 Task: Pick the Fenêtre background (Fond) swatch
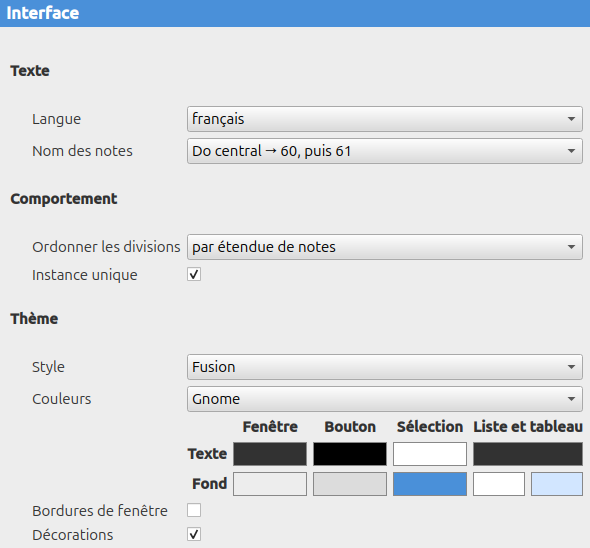[x=270, y=484]
